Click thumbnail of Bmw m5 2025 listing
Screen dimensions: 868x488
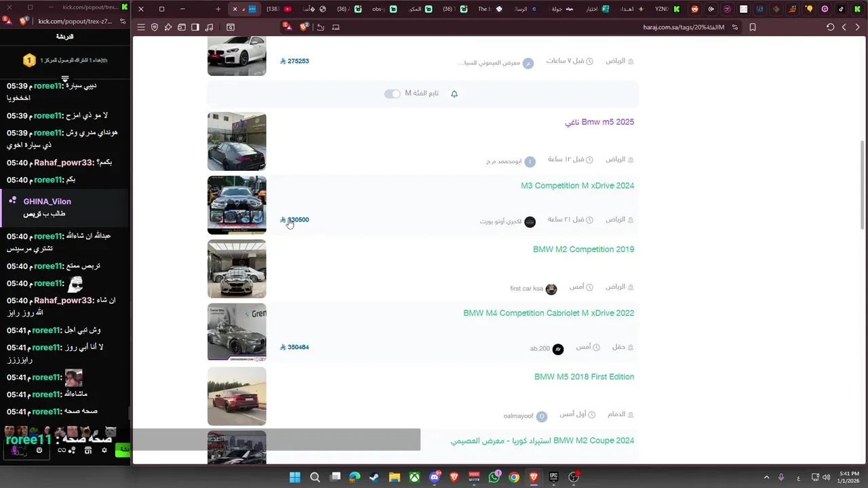pyautogui.click(x=237, y=142)
